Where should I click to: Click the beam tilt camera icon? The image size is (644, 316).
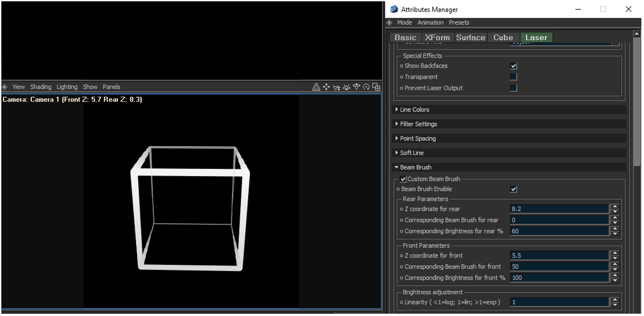[x=356, y=87]
